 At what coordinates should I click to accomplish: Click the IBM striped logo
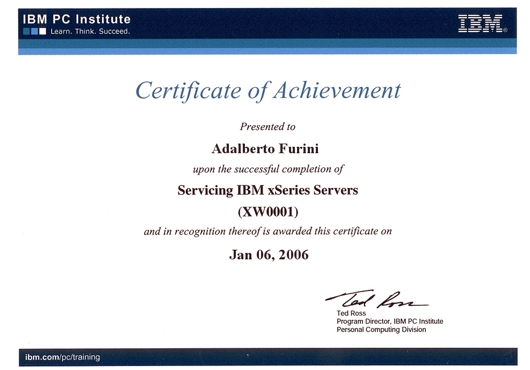(x=480, y=24)
